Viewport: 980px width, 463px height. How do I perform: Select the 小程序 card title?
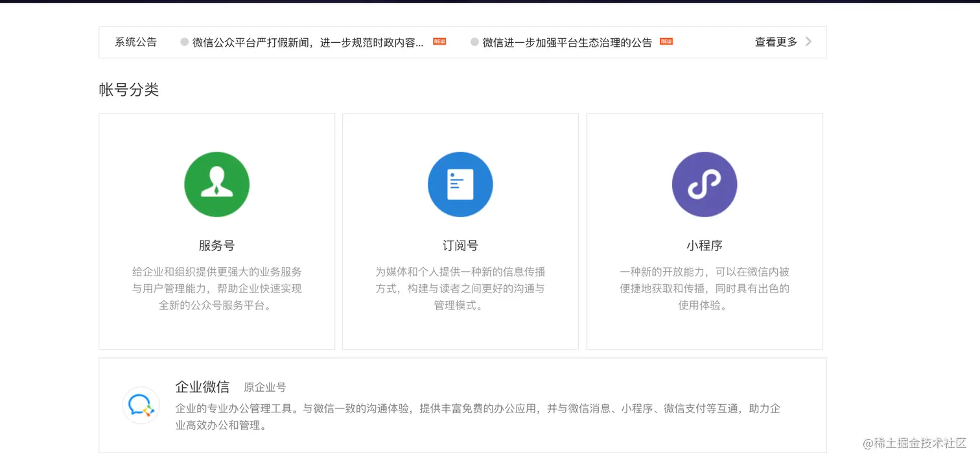pos(705,246)
